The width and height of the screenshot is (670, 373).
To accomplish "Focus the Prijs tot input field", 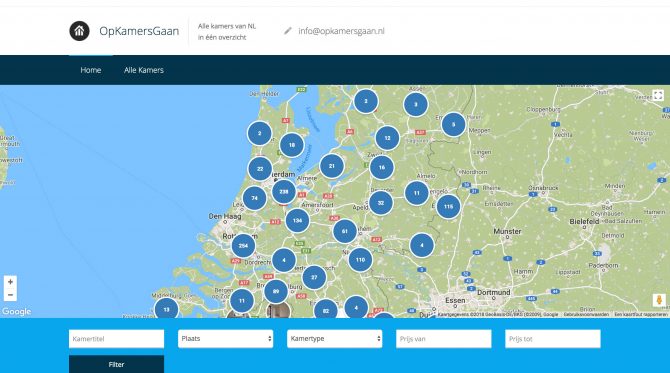I will click(553, 339).
